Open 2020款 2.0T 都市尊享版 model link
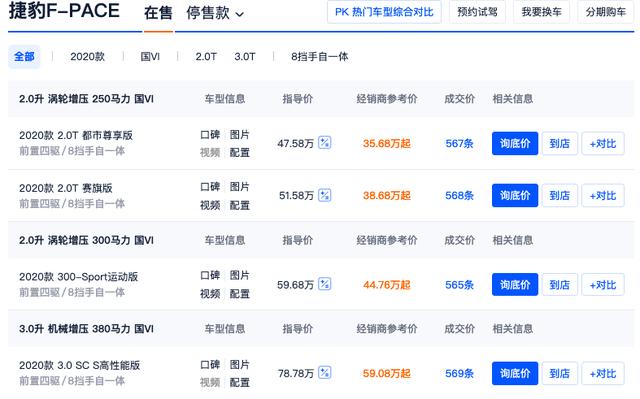The height and width of the screenshot is (399, 640). pos(76,135)
